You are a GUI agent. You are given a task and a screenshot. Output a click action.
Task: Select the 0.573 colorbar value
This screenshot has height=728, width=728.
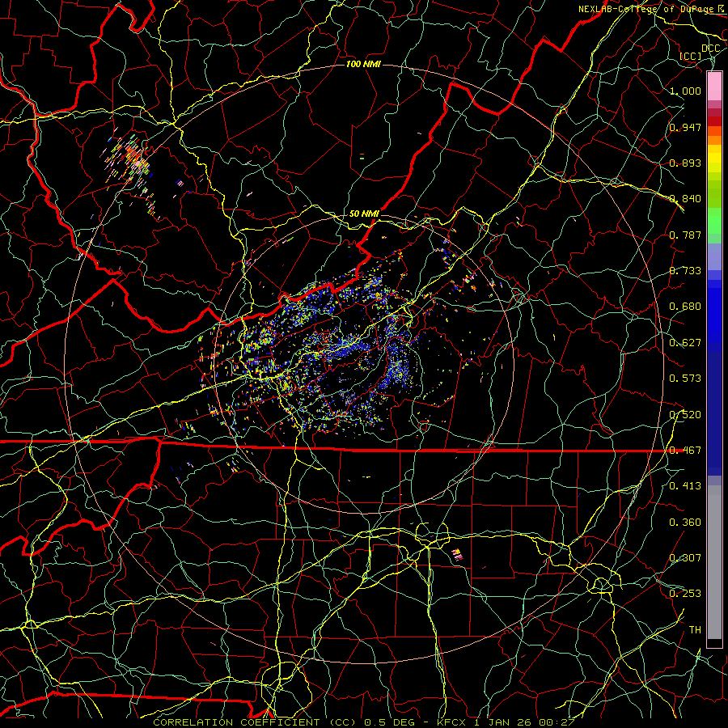(x=685, y=379)
